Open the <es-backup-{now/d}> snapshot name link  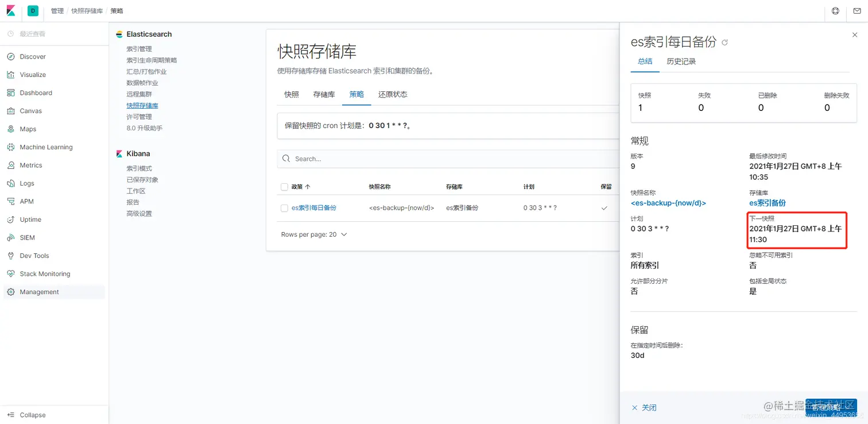pyautogui.click(x=668, y=203)
